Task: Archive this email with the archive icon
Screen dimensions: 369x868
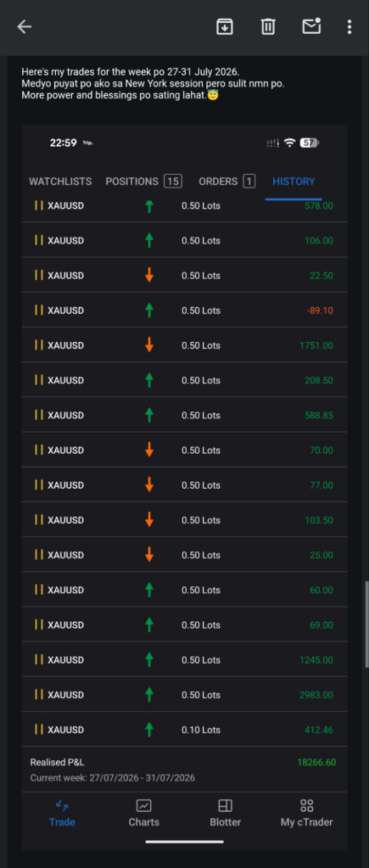Action: tap(224, 26)
